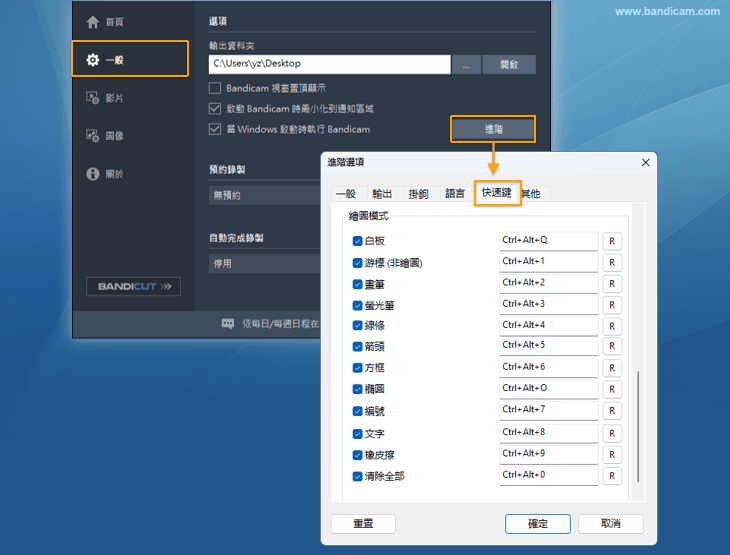Click the hotkey list vertical scrollbar
Screen dimensions: 730x555
[x=639, y=420]
